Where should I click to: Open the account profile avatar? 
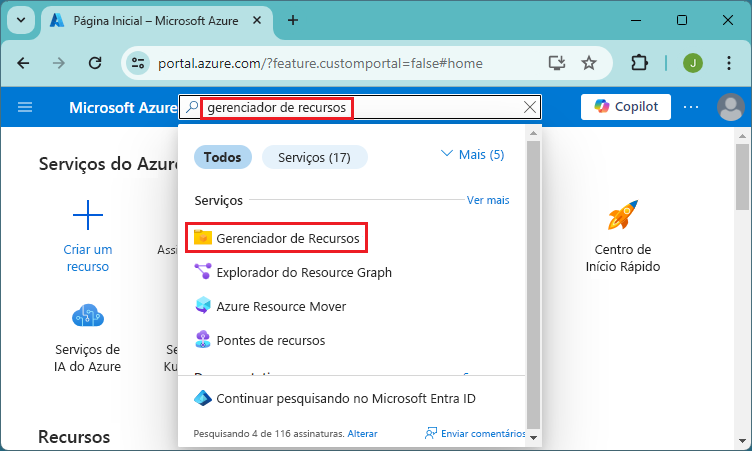point(731,107)
